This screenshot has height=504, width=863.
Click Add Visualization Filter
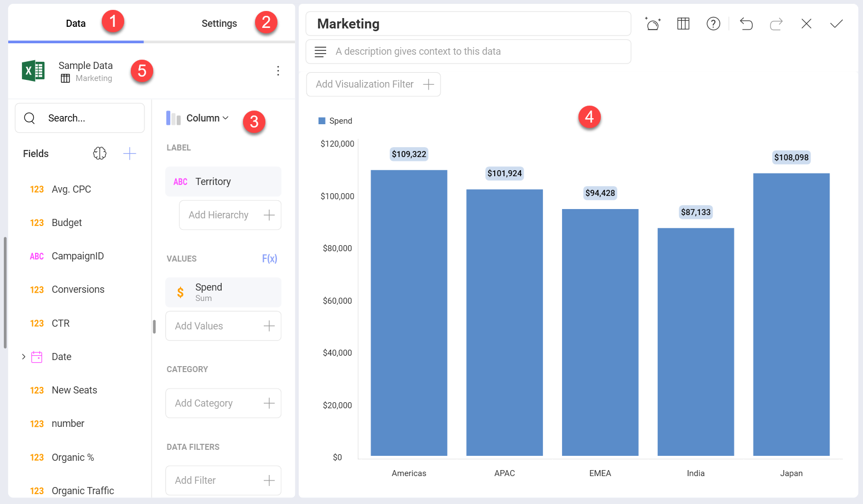pos(374,84)
